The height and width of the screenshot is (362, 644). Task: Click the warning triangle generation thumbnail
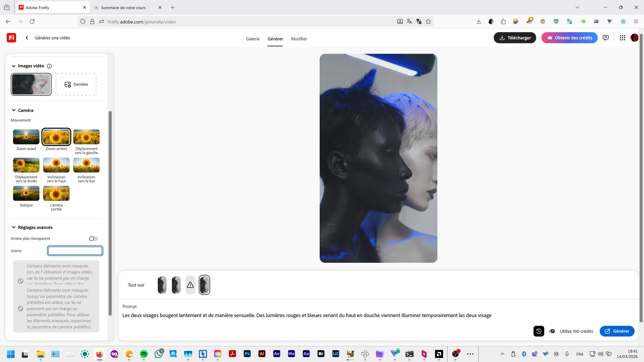coord(190,285)
